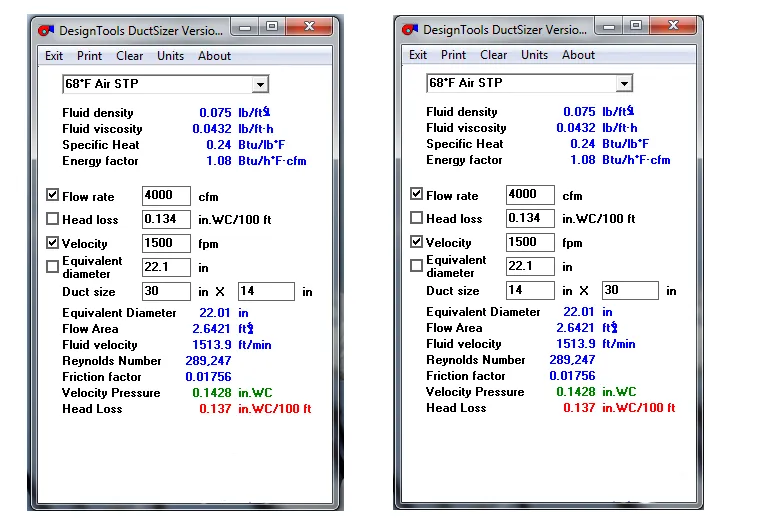The height and width of the screenshot is (526, 769).
Task: Click the DuctSizer app icon in left window
Action: (x=46, y=31)
